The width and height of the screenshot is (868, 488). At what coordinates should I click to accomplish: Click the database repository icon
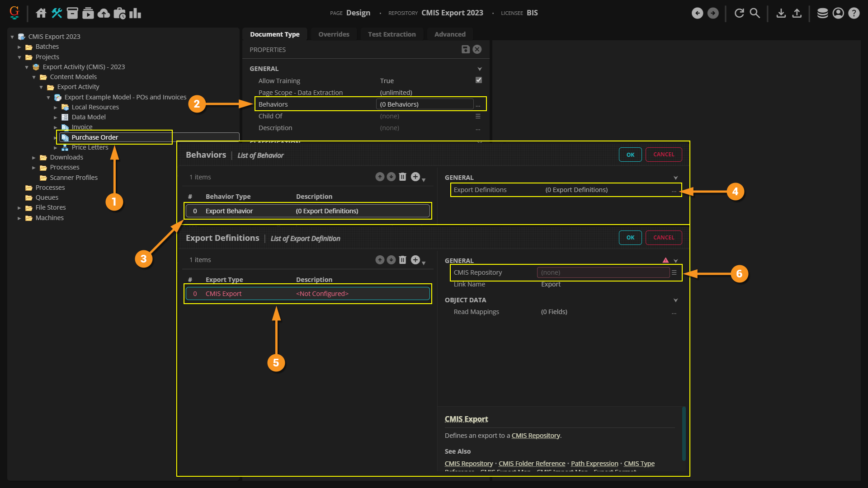(x=822, y=13)
